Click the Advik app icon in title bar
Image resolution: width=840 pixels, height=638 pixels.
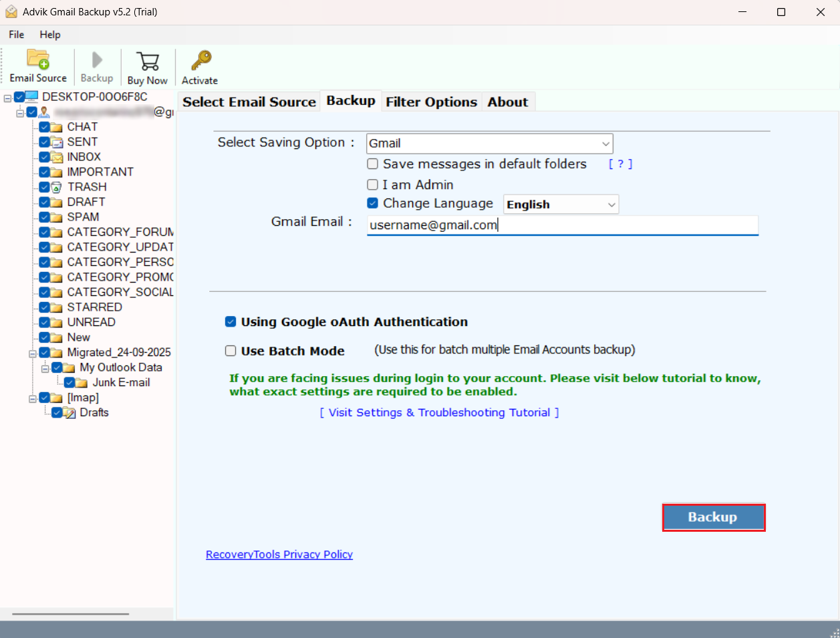tap(11, 12)
